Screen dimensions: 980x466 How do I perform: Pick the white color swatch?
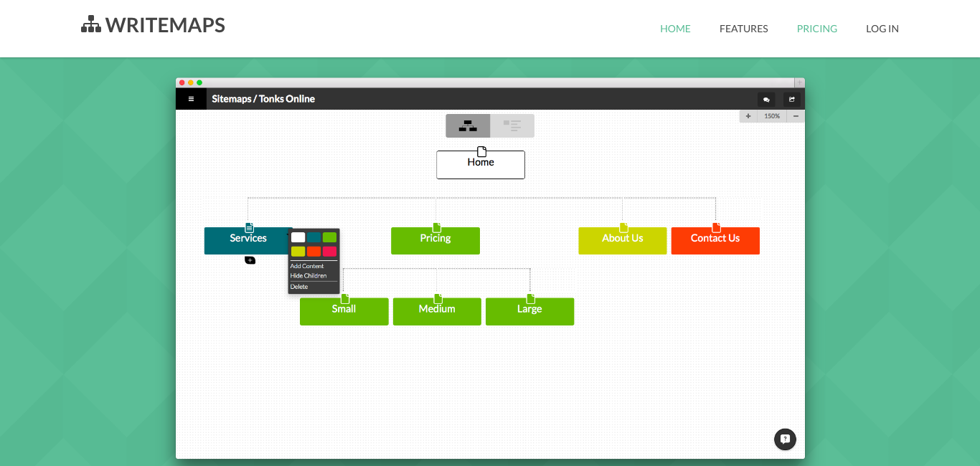[x=298, y=237]
